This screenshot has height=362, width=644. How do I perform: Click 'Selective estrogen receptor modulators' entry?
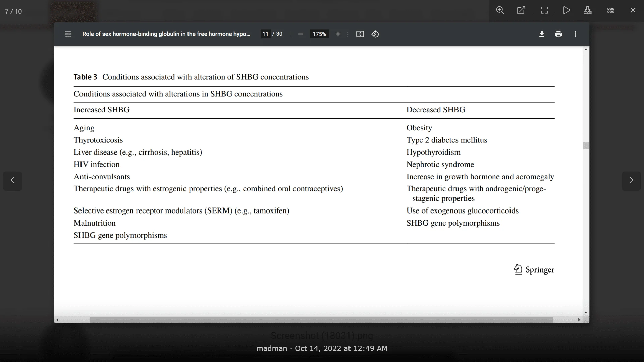pyautogui.click(x=181, y=211)
